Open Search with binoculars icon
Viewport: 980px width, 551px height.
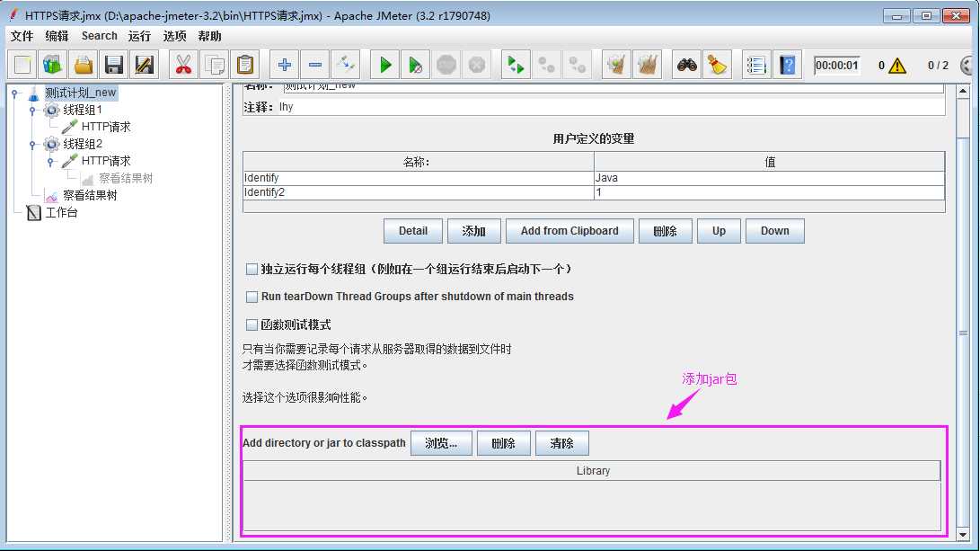click(686, 65)
